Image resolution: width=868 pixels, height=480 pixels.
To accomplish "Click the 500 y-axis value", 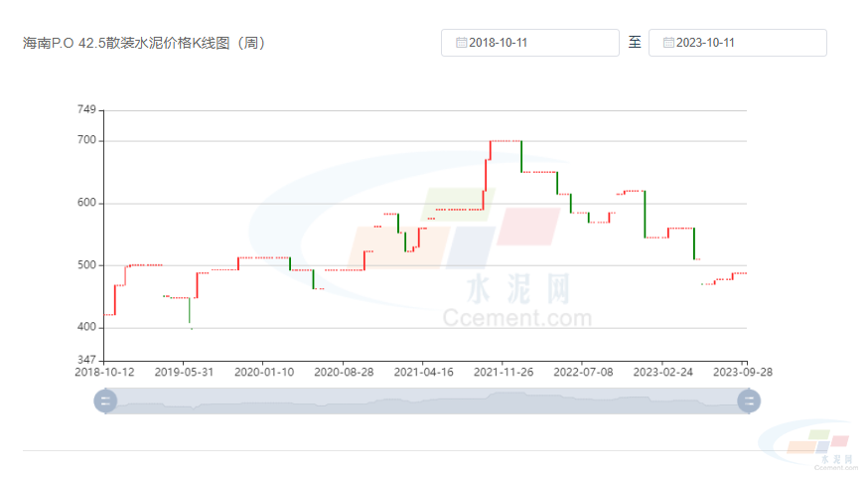I will (x=87, y=265).
